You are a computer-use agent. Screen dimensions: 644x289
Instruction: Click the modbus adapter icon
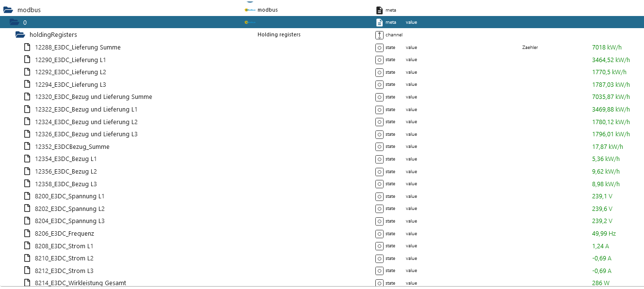pyautogui.click(x=249, y=9)
